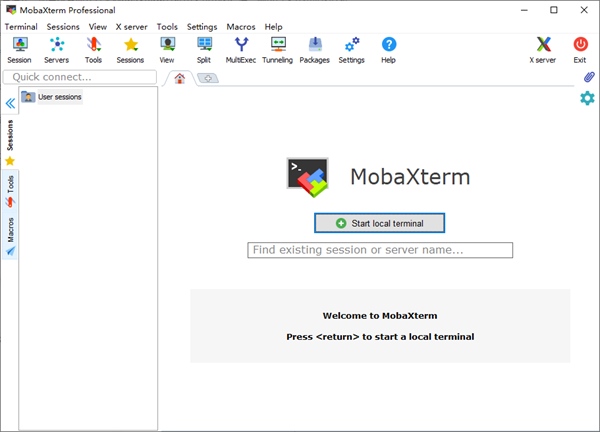600x432 pixels.
Task: Click the Servers toolbar icon
Action: [x=57, y=49]
